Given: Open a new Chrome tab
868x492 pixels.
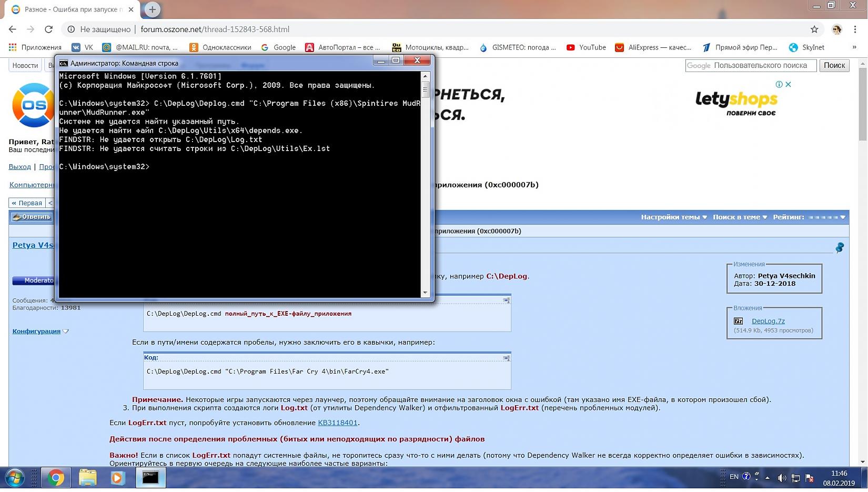Looking at the screenshot, I should (x=152, y=9).
